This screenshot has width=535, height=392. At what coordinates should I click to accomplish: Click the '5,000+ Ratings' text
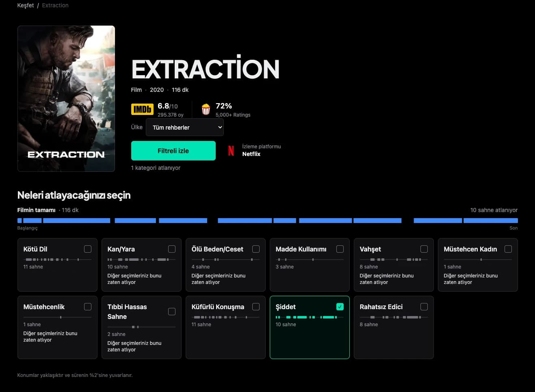(233, 115)
